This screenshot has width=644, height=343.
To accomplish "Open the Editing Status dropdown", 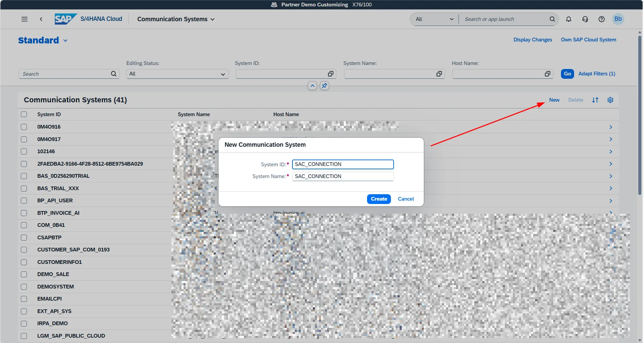I will pyautogui.click(x=177, y=74).
